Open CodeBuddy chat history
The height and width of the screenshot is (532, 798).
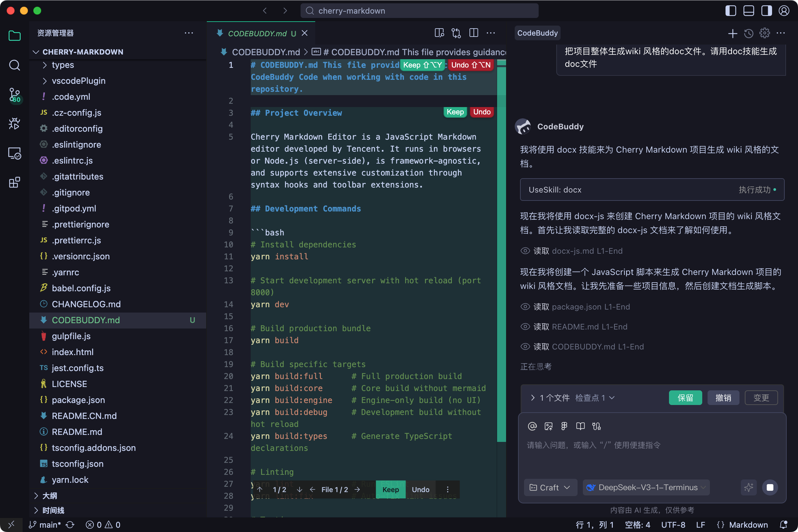[748, 33]
